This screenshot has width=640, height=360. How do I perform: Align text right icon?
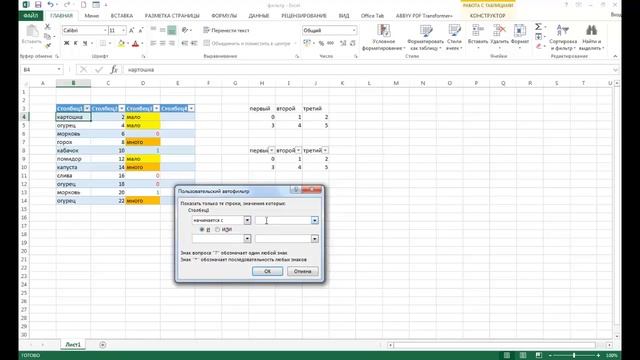pos(172,43)
